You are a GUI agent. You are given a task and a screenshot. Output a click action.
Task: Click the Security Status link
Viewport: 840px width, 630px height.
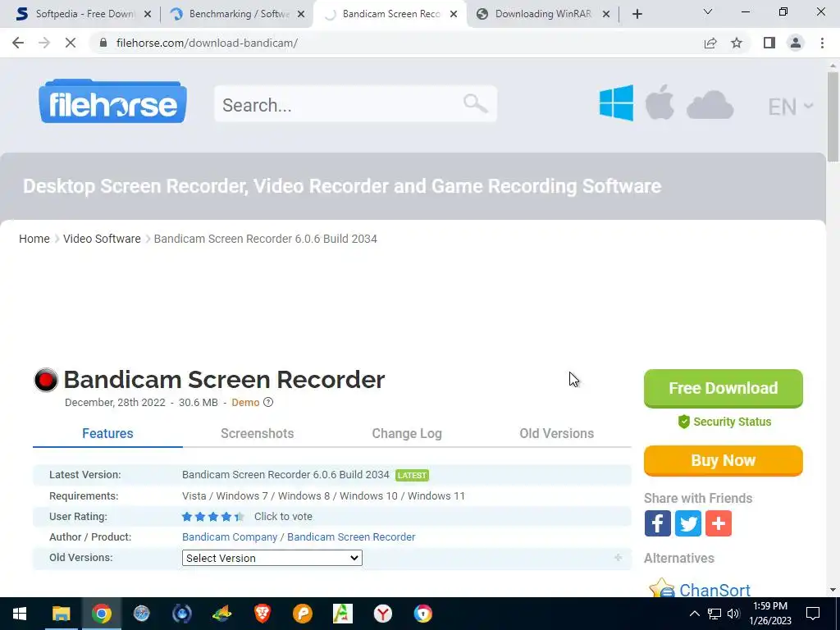tap(725, 422)
